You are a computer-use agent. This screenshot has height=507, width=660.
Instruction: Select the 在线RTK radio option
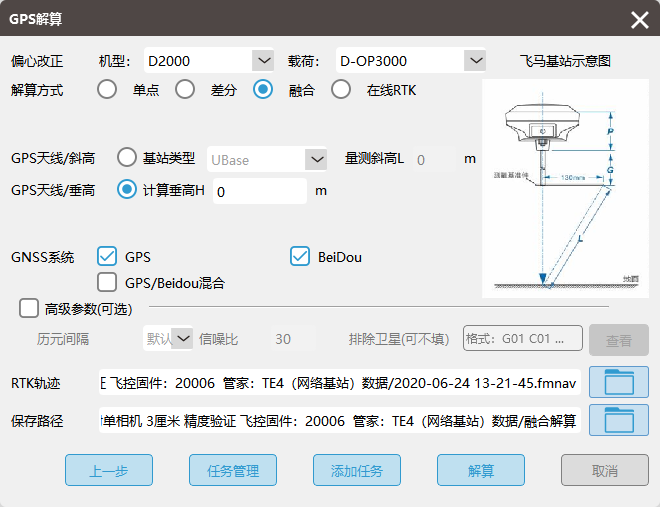point(341,90)
